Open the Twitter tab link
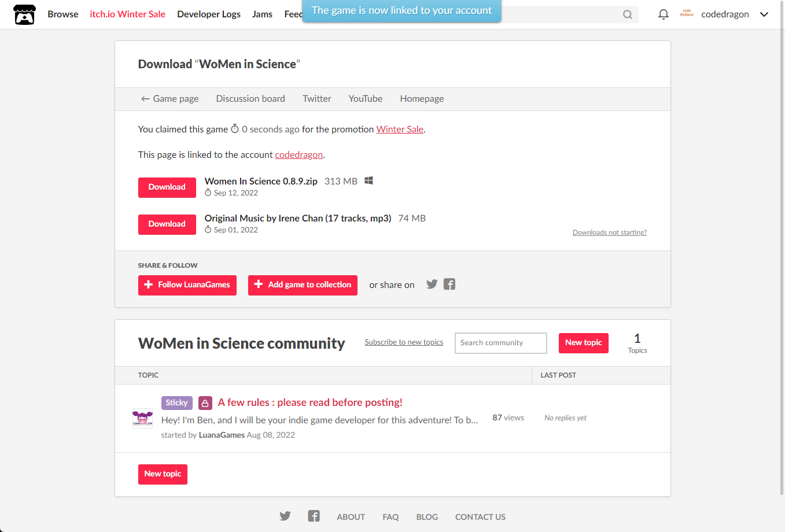The height and width of the screenshot is (532, 785). click(317, 99)
